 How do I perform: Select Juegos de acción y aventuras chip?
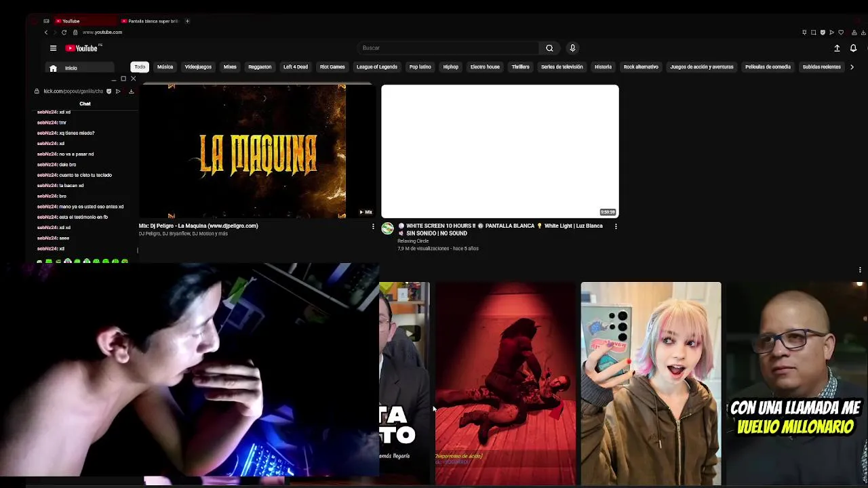click(x=702, y=67)
